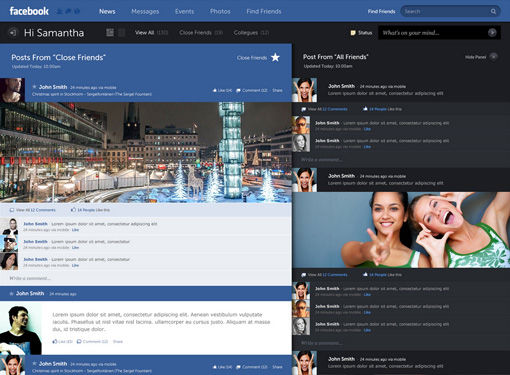Click 14 People Like this under Stockholm photo
The width and height of the screenshot is (510, 375).
coord(90,210)
